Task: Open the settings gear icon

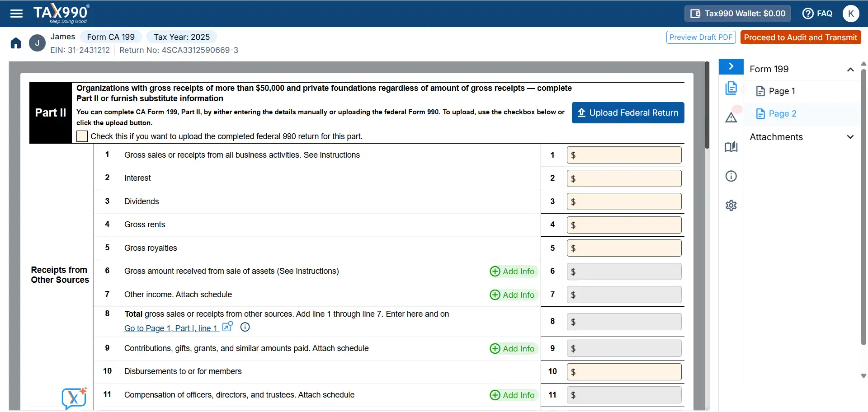Action: pos(731,205)
